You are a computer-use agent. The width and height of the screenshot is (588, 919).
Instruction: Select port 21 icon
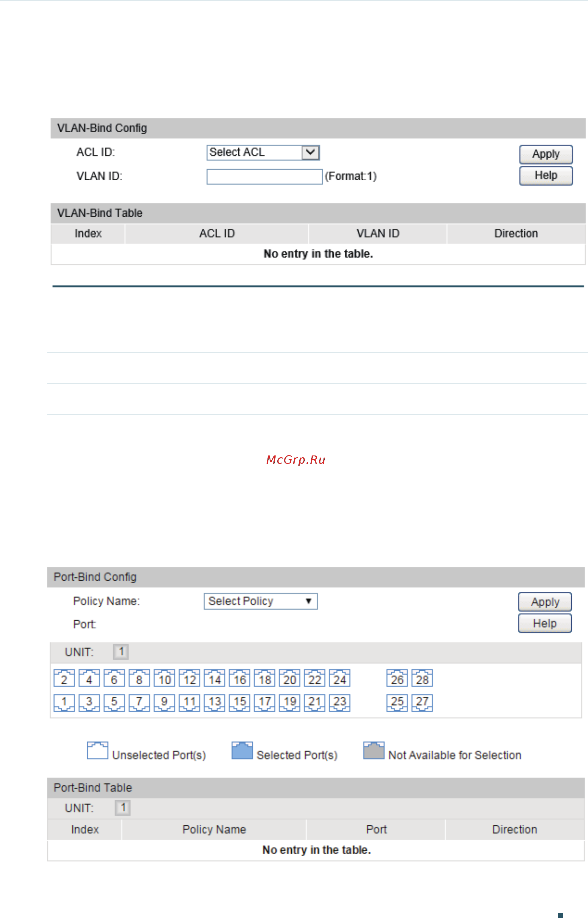pyautogui.click(x=315, y=703)
